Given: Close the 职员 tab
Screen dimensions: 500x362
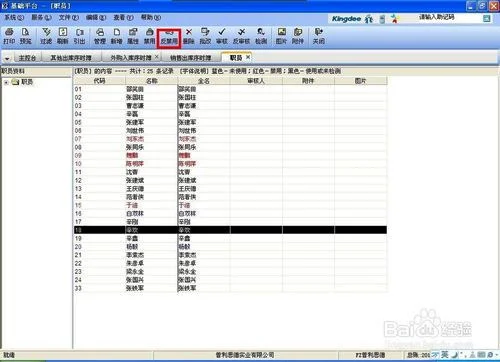Looking at the screenshot, I should [x=248, y=57].
